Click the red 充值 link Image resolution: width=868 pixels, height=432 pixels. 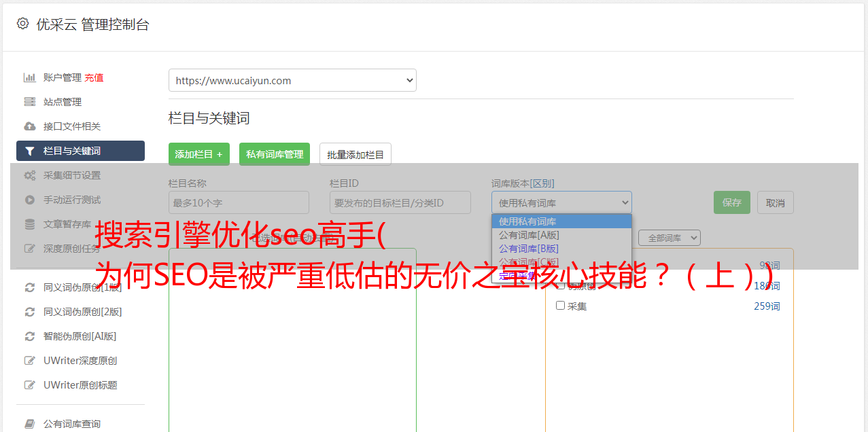pos(94,77)
